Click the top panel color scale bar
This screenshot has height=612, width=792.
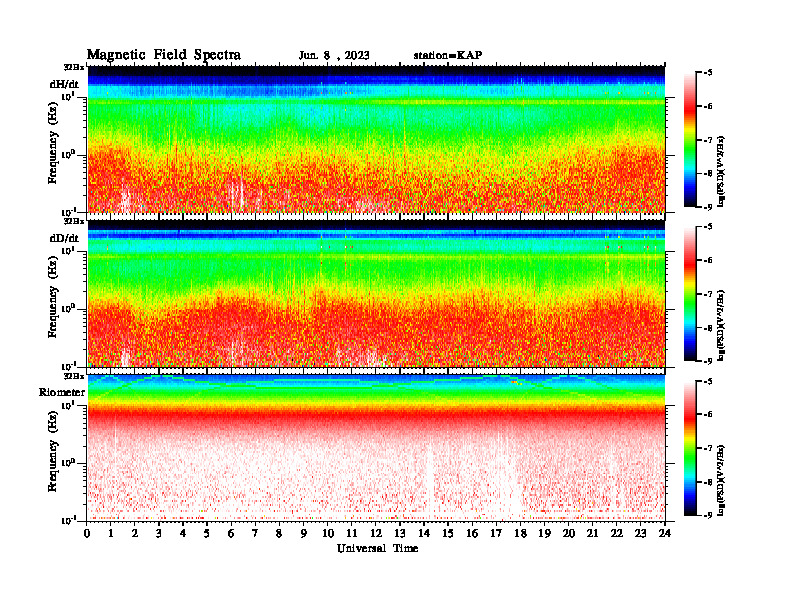(x=690, y=140)
